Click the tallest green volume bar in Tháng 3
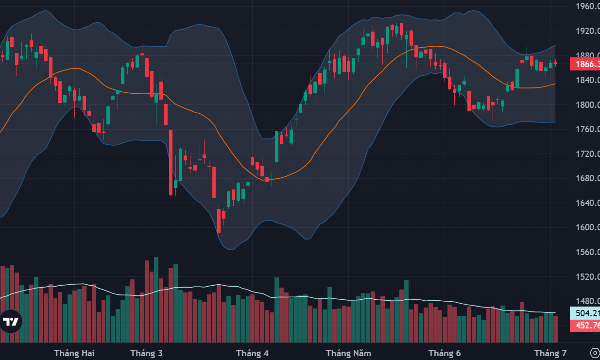600x360 pixels. tap(156, 300)
